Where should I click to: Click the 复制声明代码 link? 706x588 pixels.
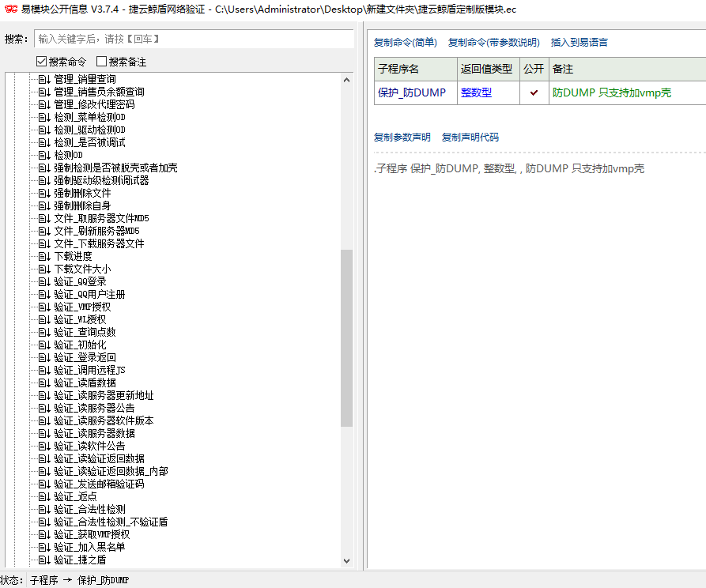pos(470,138)
